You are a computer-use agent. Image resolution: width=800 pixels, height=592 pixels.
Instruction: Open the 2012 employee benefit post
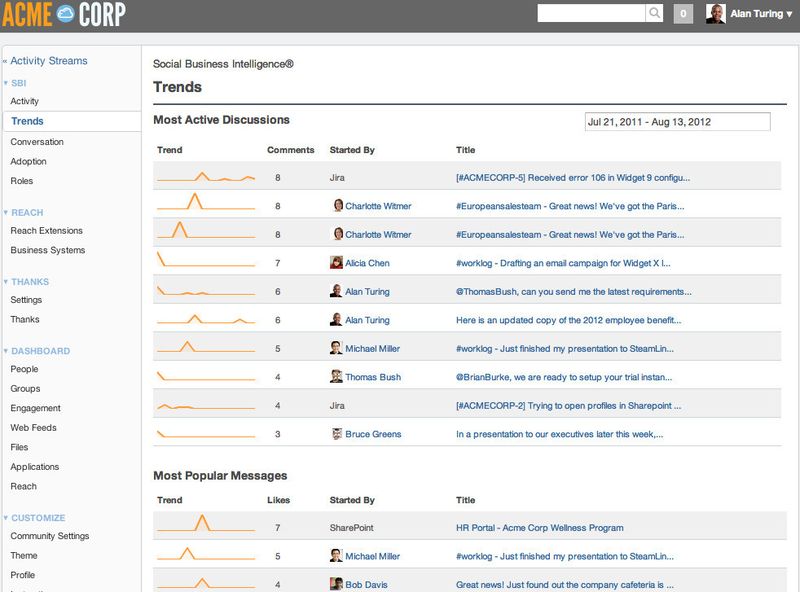click(569, 320)
